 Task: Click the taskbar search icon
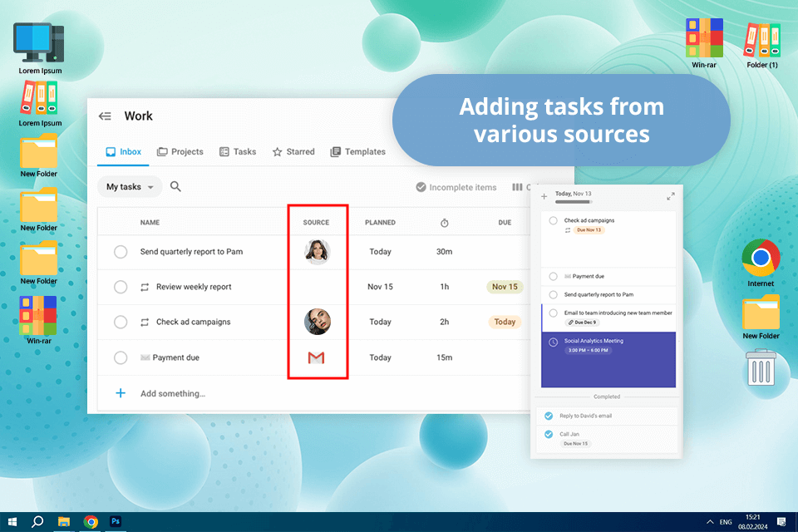pos(37,522)
